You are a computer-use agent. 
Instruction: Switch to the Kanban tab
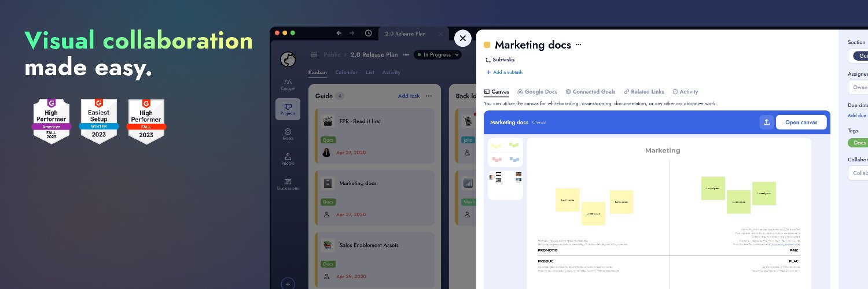318,73
